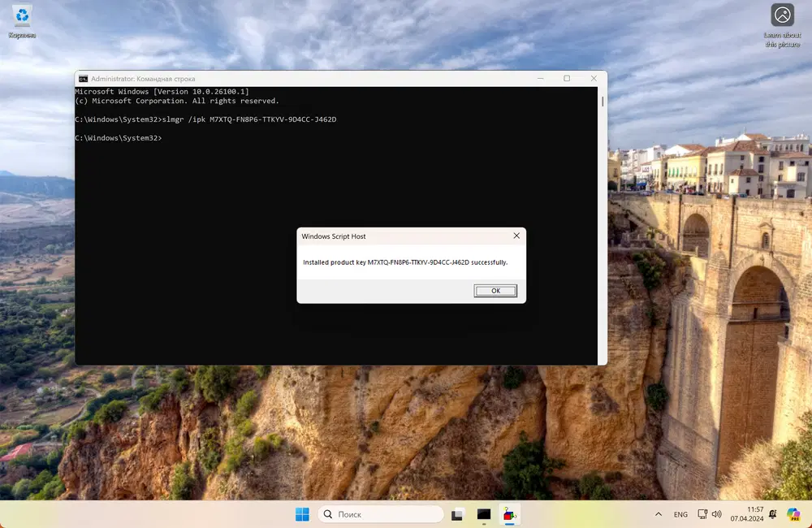Click the Command Prompt vertical scrollbar thumb

(x=603, y=101)
